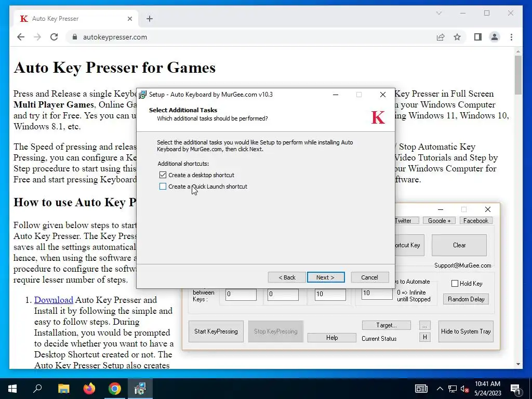This screenshot has height=399, width=532.
Task: Open the news widget tray icon
Action: click(421, 389)
